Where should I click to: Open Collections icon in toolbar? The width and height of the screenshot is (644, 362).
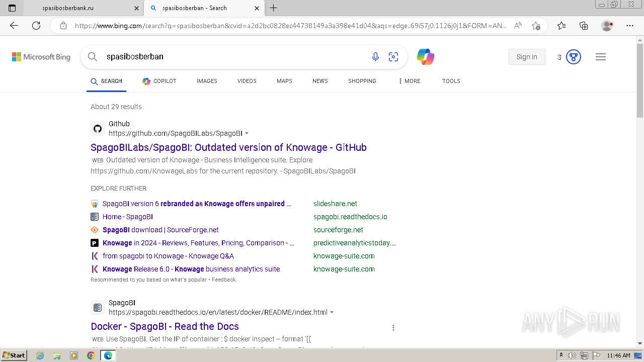[584, 26]
